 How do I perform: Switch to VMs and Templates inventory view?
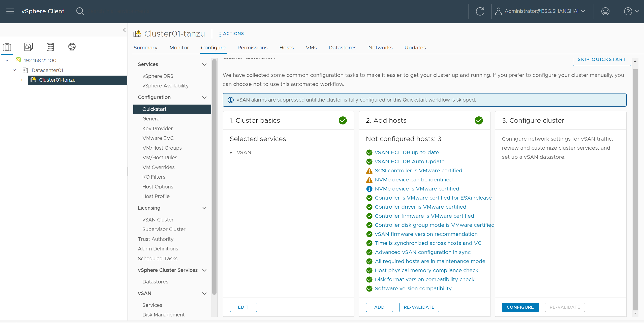28,47
